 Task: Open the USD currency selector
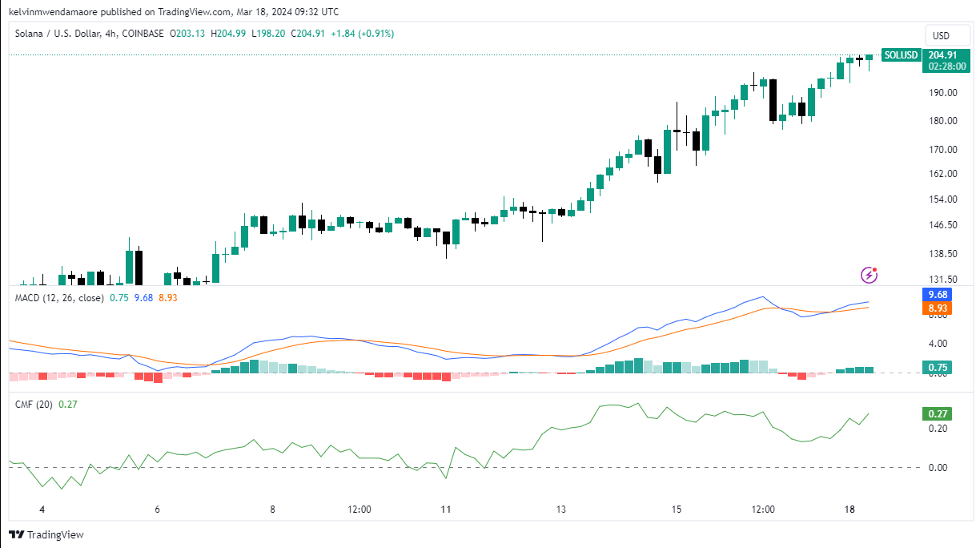point(941,36)
